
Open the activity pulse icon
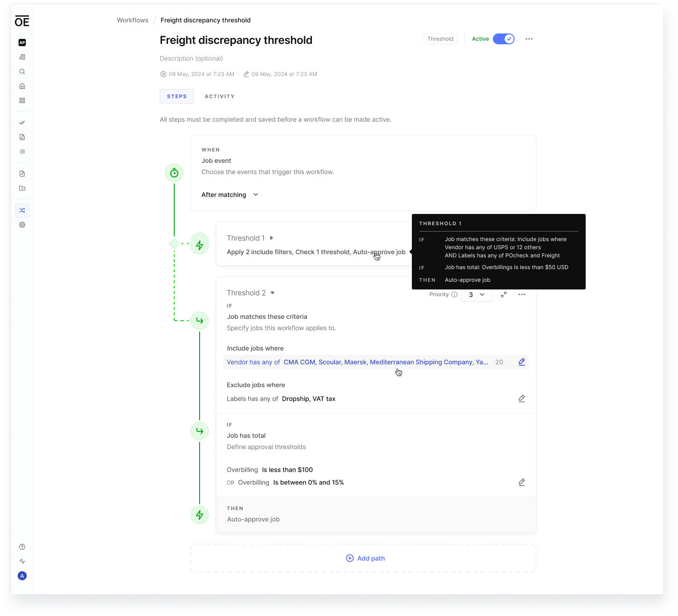tap(22, 561)
